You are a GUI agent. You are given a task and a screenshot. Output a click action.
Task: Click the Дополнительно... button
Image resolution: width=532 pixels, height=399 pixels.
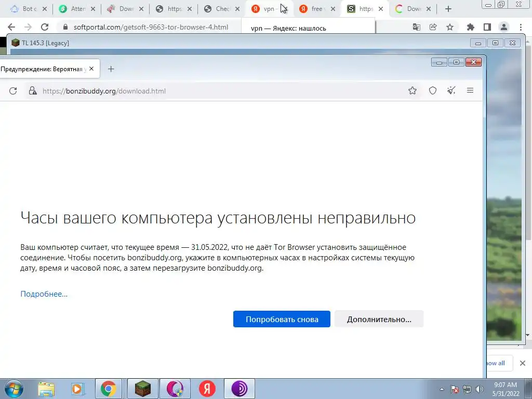tap(379, 319)
